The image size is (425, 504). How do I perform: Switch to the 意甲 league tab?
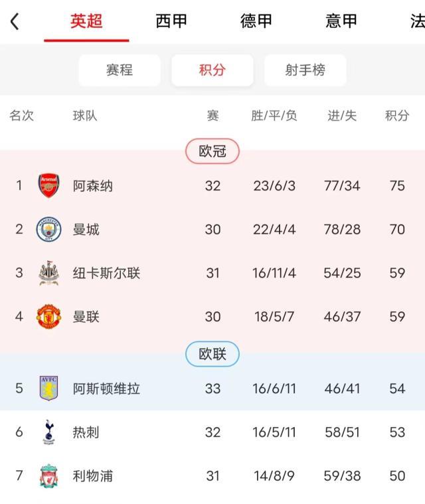[341, 21]
